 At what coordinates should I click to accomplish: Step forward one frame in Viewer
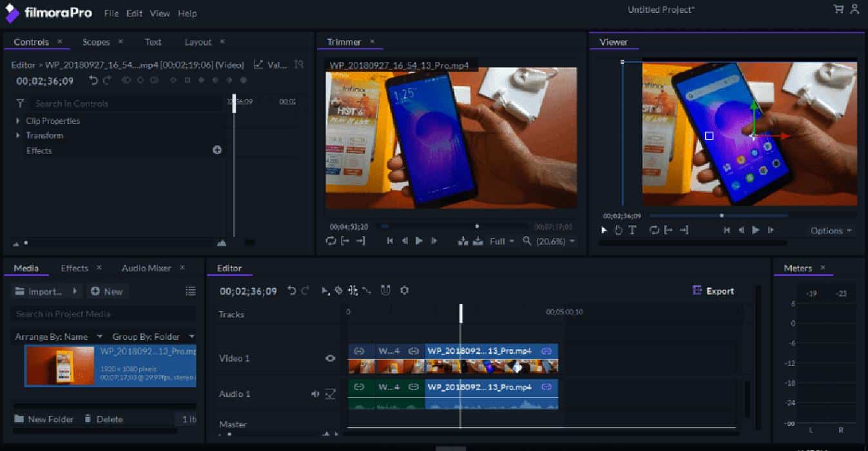point(771,230)
